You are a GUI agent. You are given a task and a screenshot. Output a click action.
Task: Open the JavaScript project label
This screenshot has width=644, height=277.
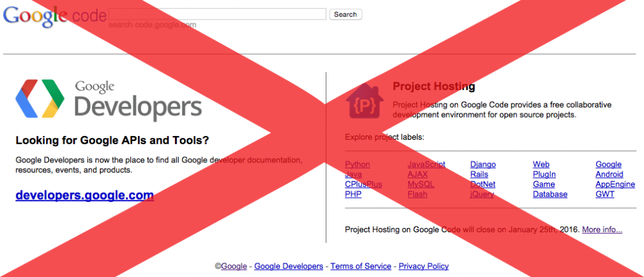click(426, 164)
